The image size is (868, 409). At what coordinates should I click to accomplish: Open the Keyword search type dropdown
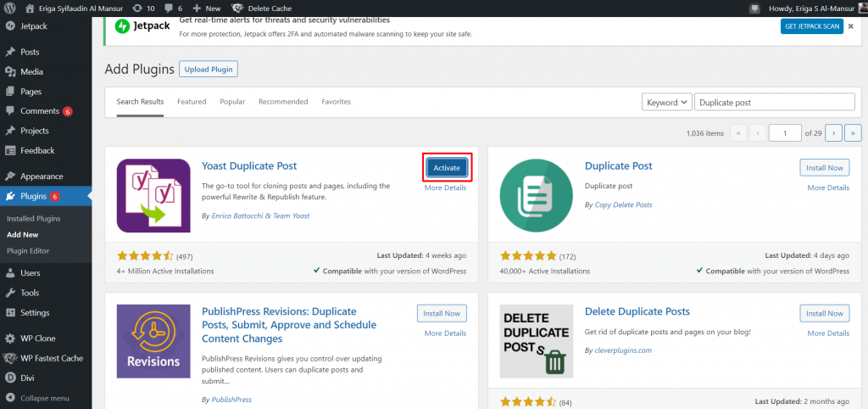click(x=666, y=103)
